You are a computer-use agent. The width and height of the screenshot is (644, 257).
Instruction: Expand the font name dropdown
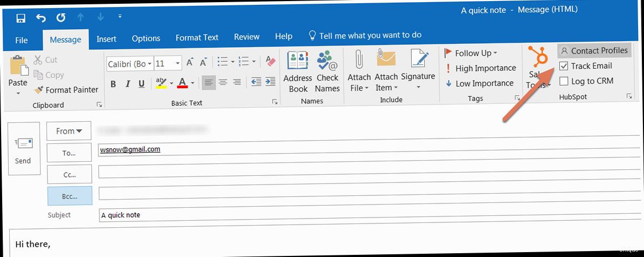tap(150, 64)
